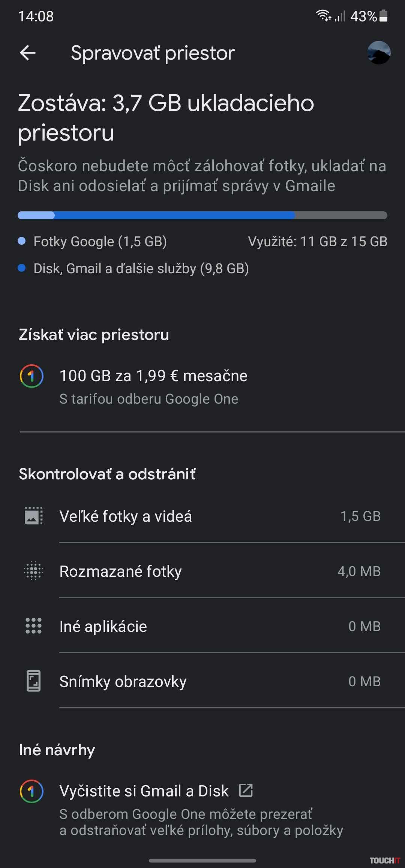Tap the Fotky Google legend dot

tap(22, 241)
